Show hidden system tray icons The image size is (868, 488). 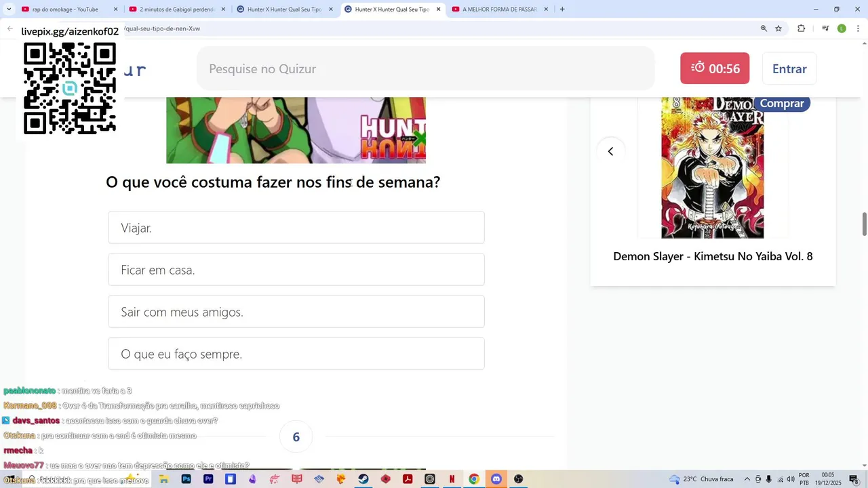click(747, 479)
